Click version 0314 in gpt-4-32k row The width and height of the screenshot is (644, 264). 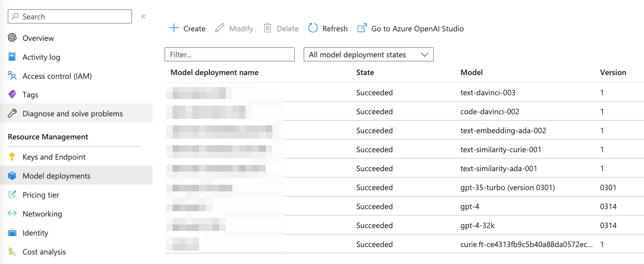click(x=608, y=225)
